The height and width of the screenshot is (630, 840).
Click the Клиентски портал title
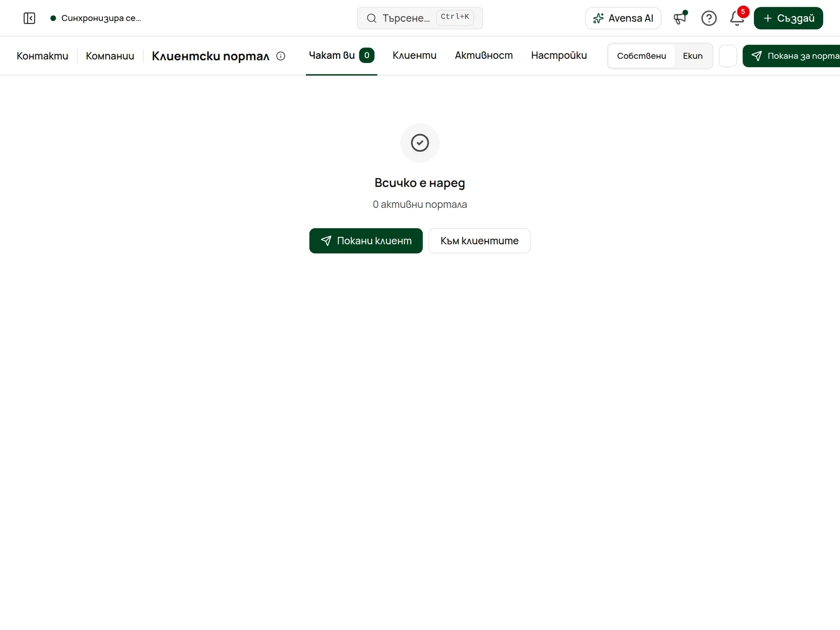click(x=211, y=56)
